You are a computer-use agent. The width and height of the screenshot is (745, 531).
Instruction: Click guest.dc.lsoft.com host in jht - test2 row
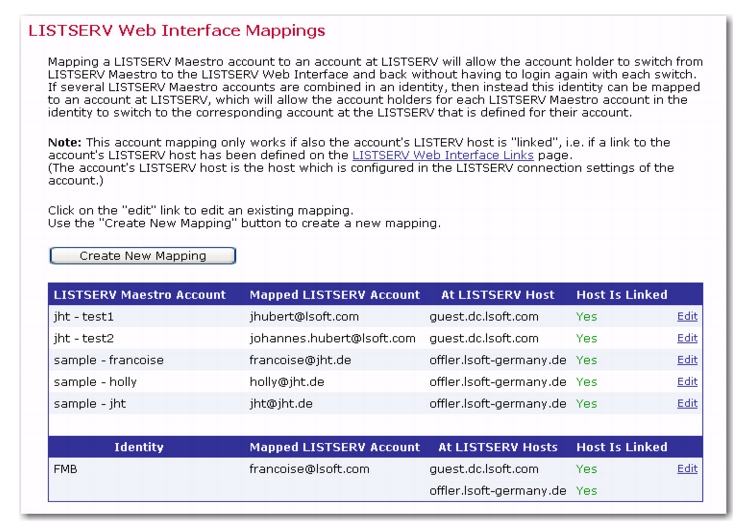pyautogui.click(x=484, y=339)
